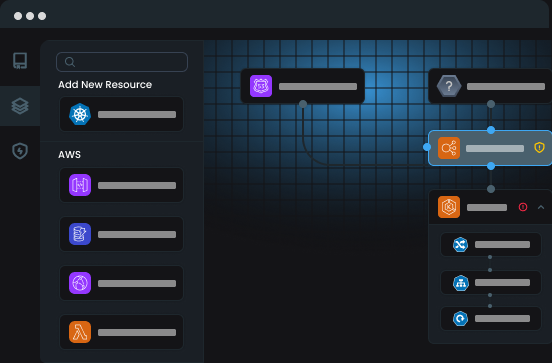Viewport: 552px width, 363px height.
Task: Click the resource search field
Action: (122, 62)
